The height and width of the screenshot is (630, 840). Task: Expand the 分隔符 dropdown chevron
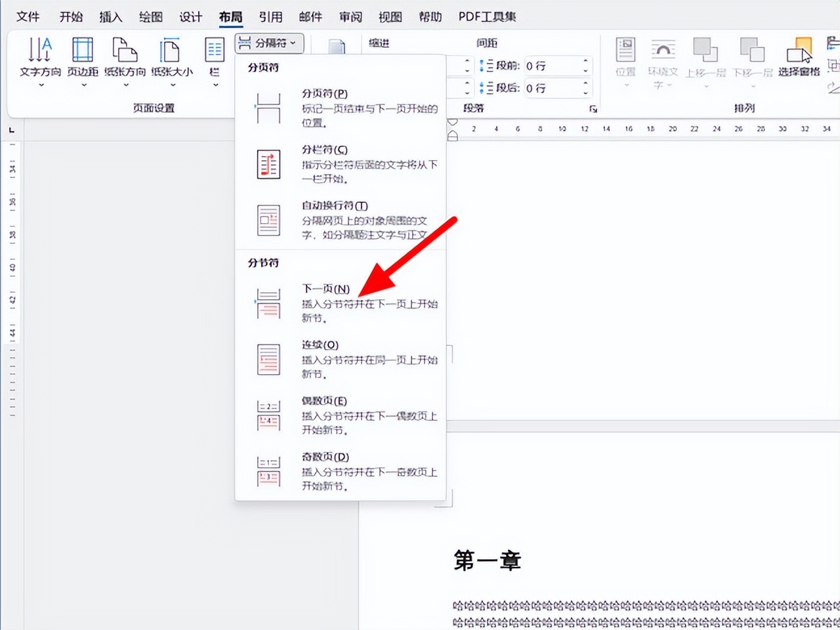click(295, 43)
